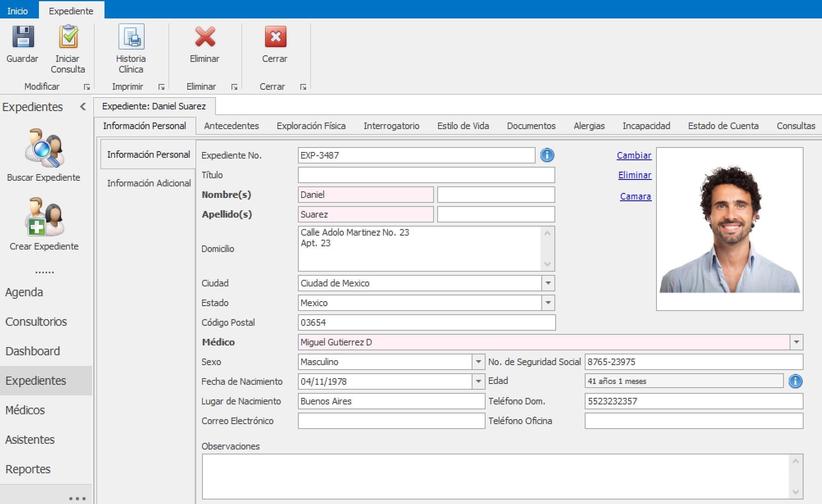The width and height of the screenshot is (822, 504).
Task: Close the record with Cerrar icon
Action: pyautogui.click(x=275, y=37)
